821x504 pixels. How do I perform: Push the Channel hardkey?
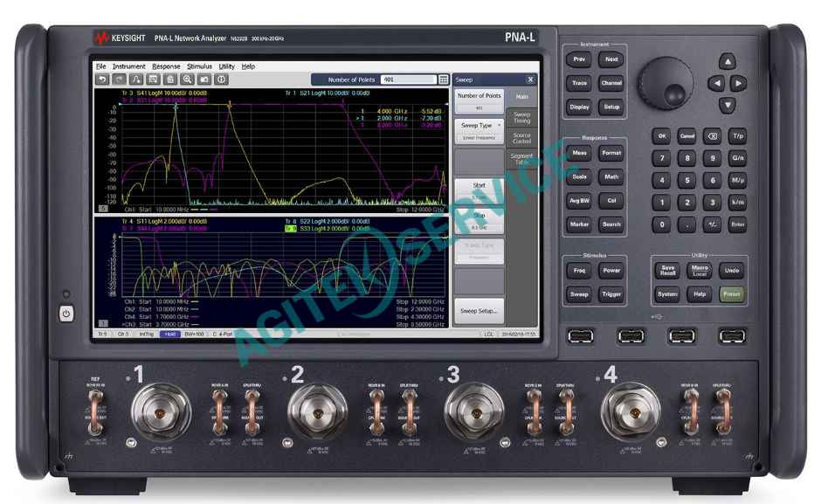click(x=611, y=83)
